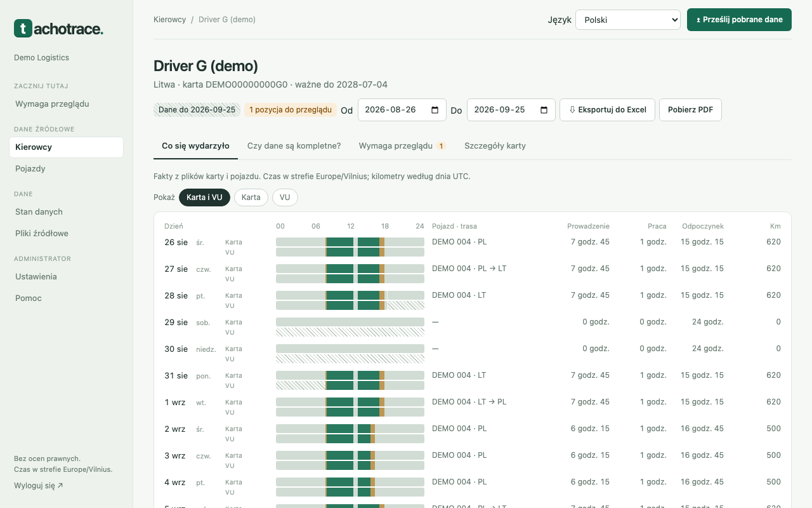
Task: Click 24 godz. rest value for 30 sie
Action: point(708,349)
